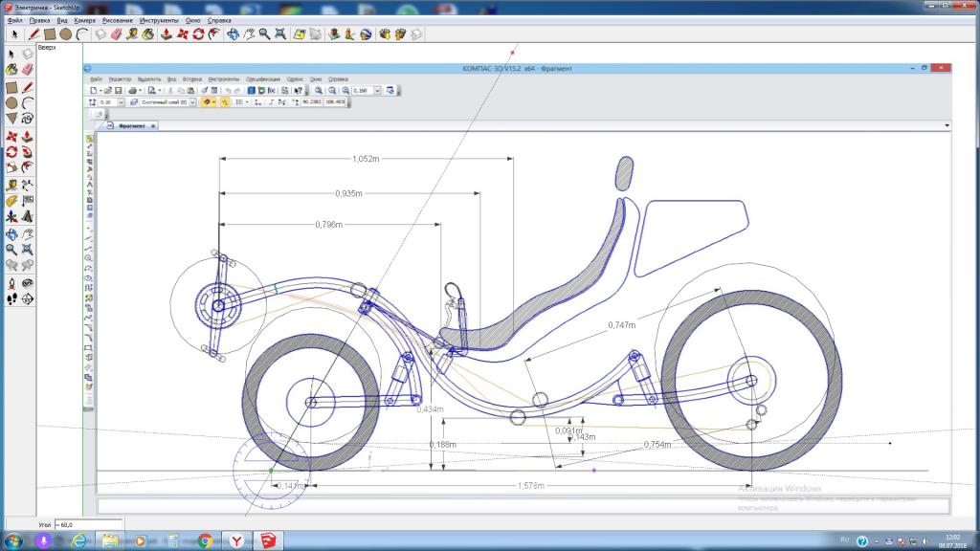
Task: Click the RU language indicator in tray
Action: click(x=844, y=540)
